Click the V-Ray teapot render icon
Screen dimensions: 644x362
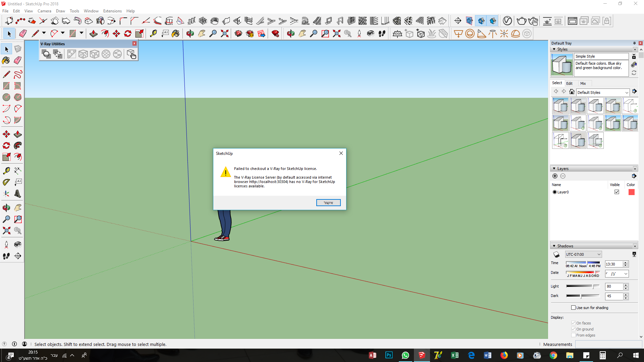click(x=521, y=21)
